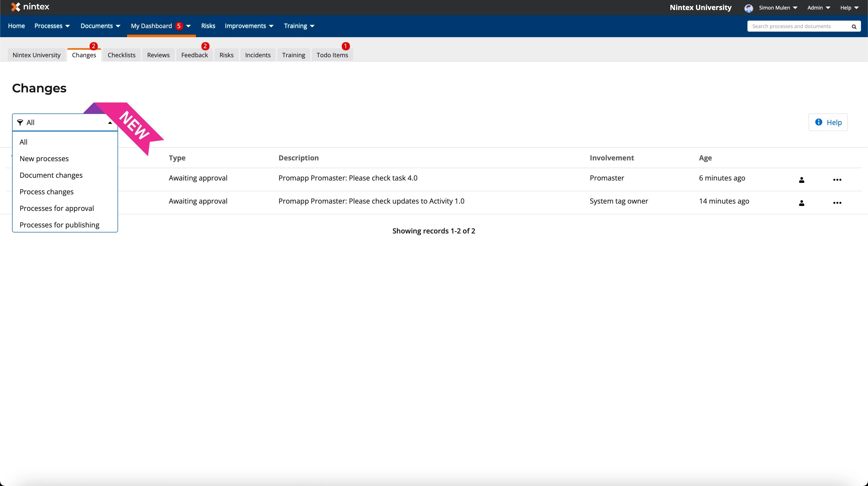Viewport: 868px width, 486px height.
Task: Open Risks in the blue nav bar
Action: [x=208, y=26]
